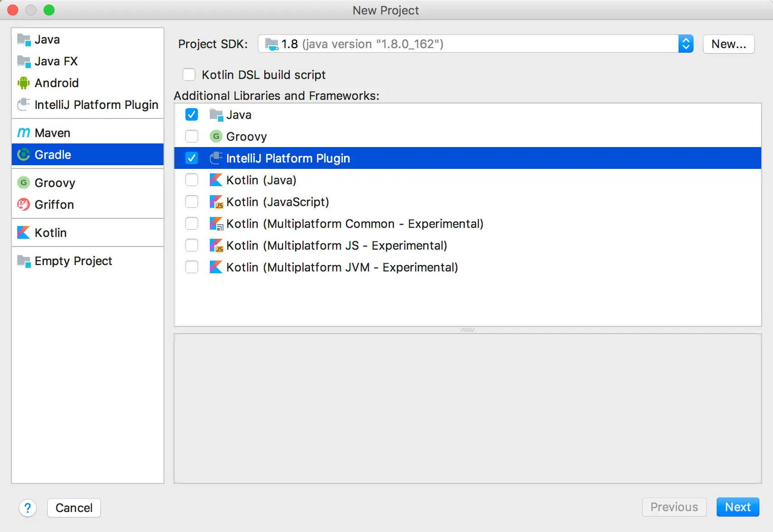
Task: Select Empty Project type
Action: pyautogui.click(x=88, y=261)
